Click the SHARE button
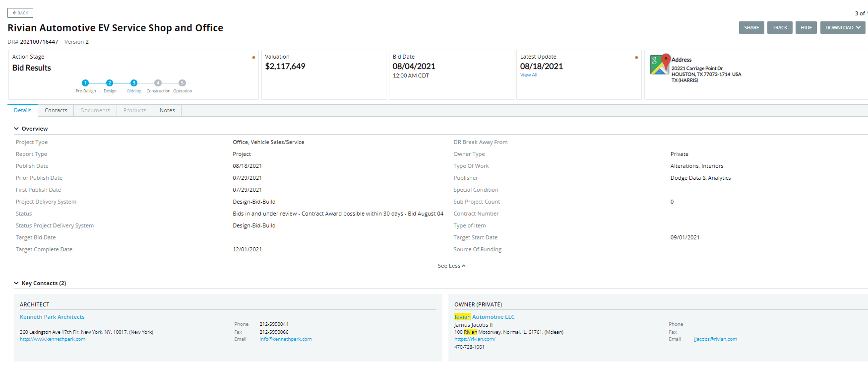The height and width of the screenshot is (369, 868). pyautogui.click(x=751, y=28)
